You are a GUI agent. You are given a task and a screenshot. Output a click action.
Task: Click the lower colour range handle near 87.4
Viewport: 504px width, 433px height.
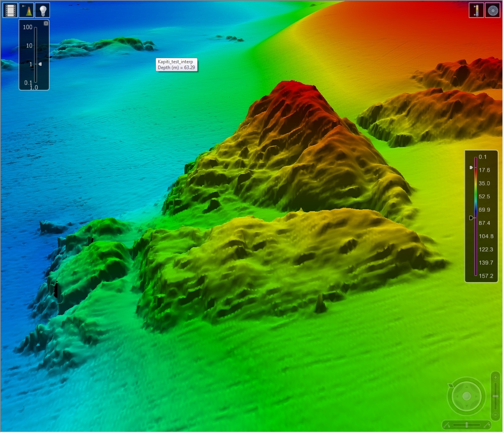(471, 218)
